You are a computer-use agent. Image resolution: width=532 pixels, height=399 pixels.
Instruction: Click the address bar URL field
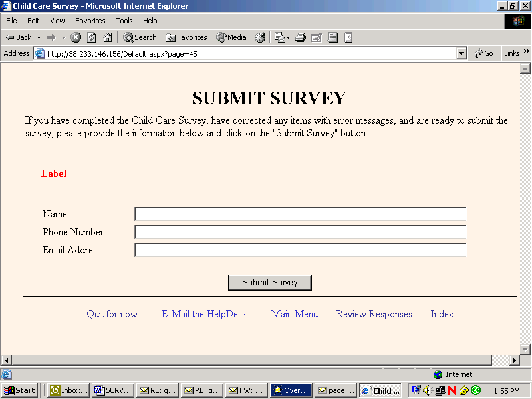pos(251,54)
